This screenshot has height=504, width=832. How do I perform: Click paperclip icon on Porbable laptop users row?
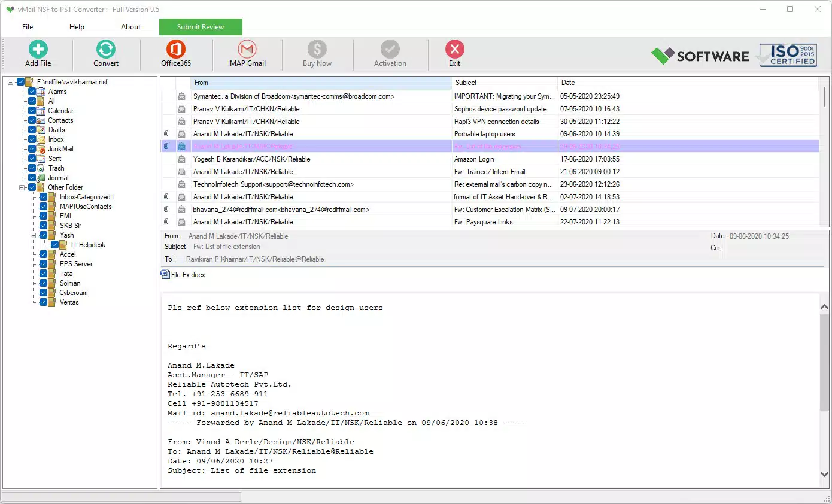click(x=166, y=134)
